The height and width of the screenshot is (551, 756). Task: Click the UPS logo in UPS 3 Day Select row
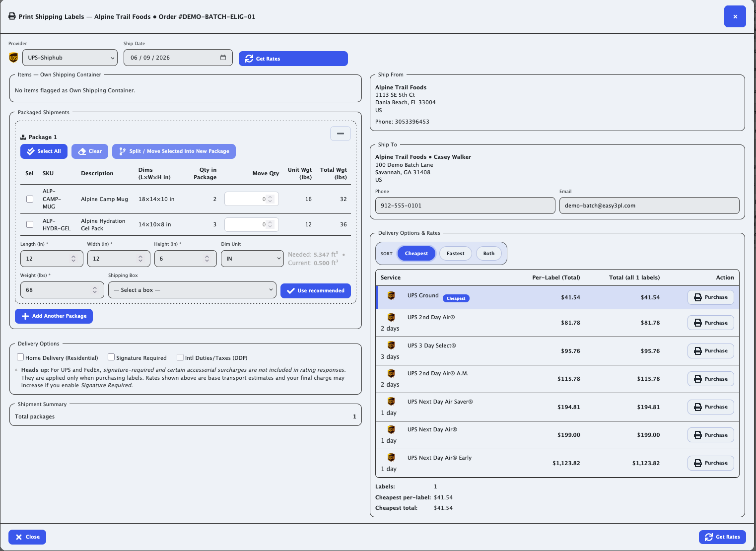pos(391,345)
